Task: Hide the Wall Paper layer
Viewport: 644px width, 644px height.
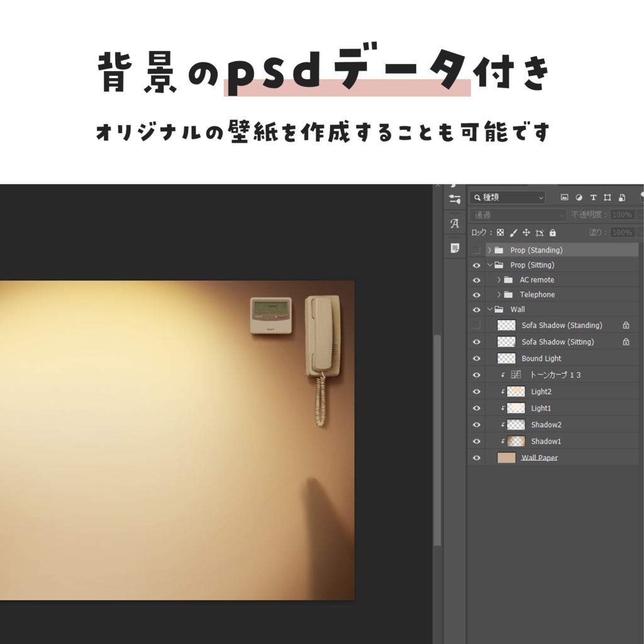Action: (x=477, y=458)
